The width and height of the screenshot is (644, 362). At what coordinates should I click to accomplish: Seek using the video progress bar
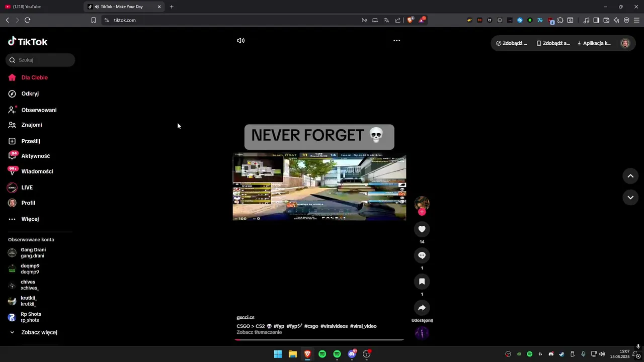click(319, 340)
